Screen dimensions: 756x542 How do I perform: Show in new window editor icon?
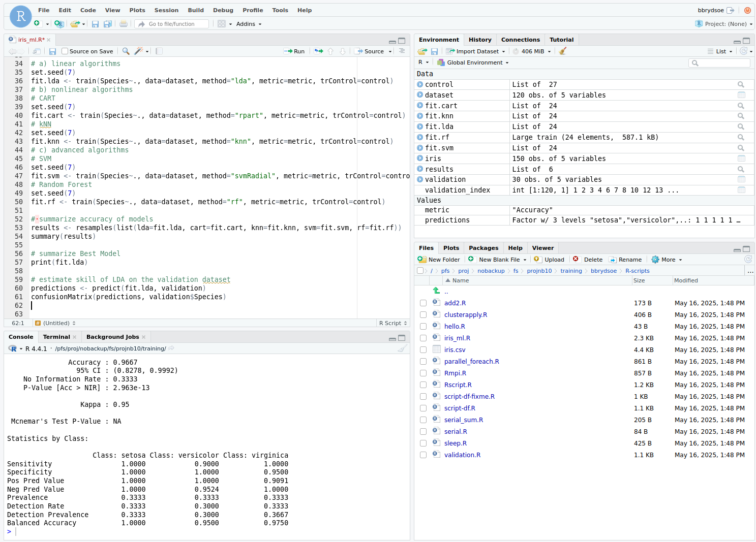(x=37, y=51)
